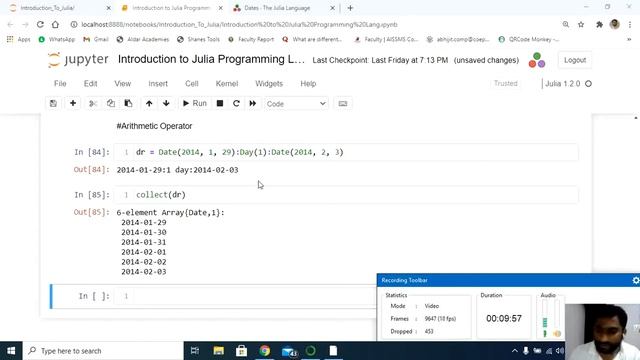Open Recording Toolbar settings gear
The image size is (640, 360).
636,280
